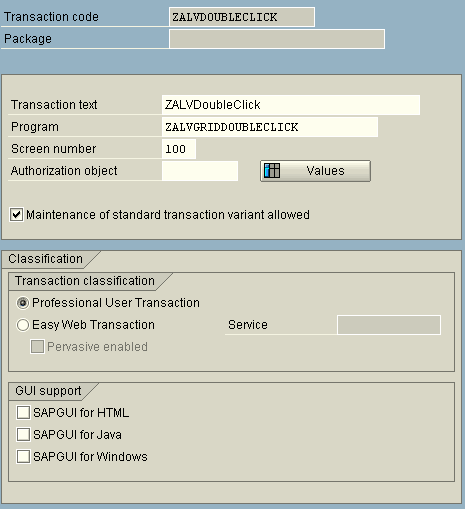The width and height of the screenshot is (465, 509).
Task: Click the Package field
Action: [277, 39]
